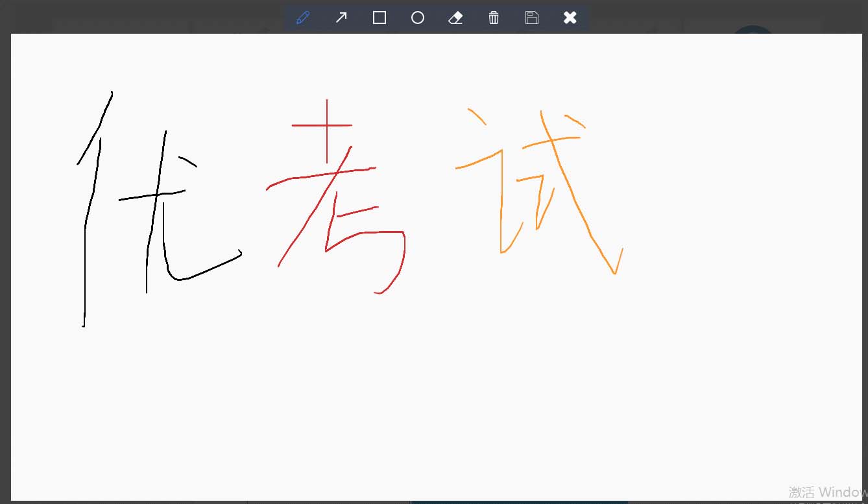Viewport: 868px width, 504px height.
Task: Clear drawing with the trash can icon
Action: pyautogui.click(x=494, y=18)
